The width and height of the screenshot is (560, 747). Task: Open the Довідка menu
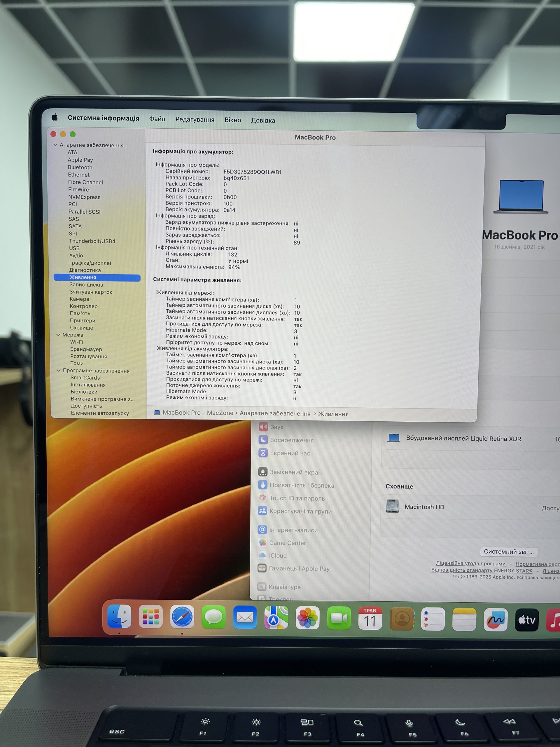(263, 121)
